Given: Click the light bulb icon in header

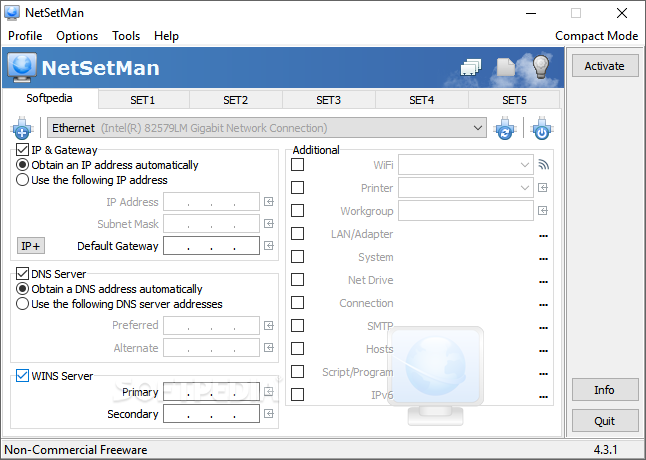Looking at the screenshot, I should click(x=541, y=66).
